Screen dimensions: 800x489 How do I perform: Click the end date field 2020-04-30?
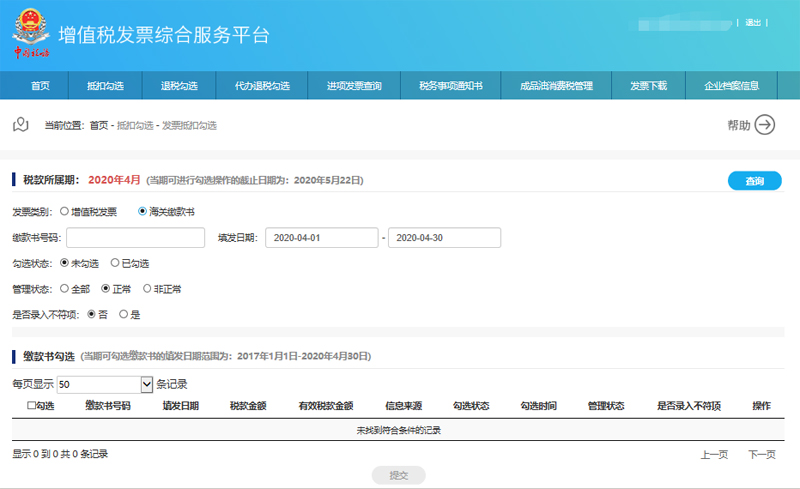(444, 238)
